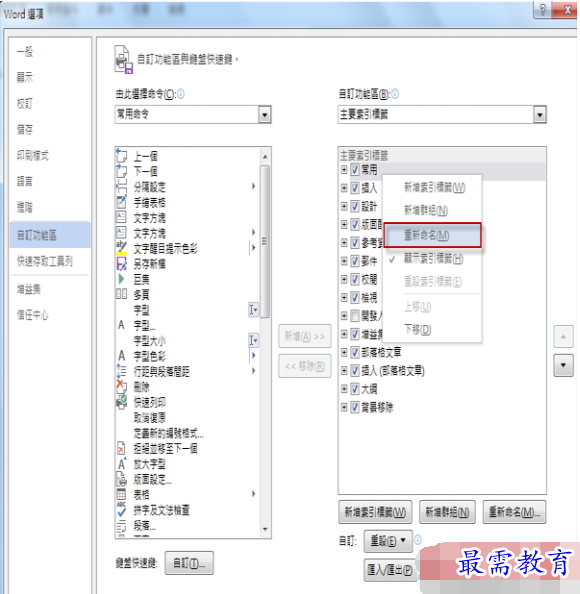Expand the 常用 tree node

344,169
